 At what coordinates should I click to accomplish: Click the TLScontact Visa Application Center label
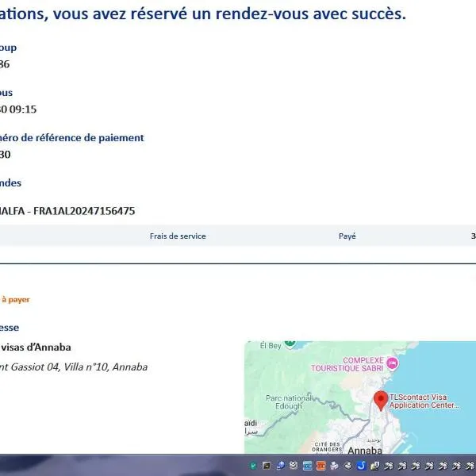click(425, 400)
